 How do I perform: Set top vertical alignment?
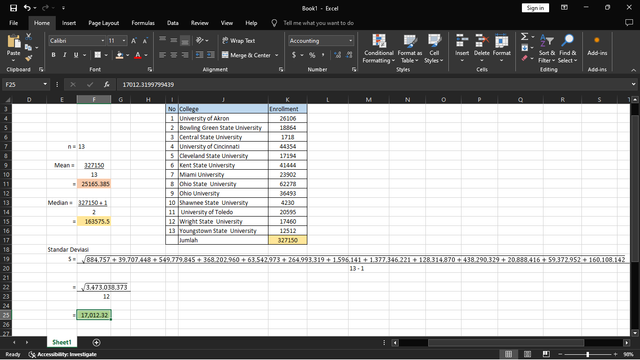(x=162, y=40)
